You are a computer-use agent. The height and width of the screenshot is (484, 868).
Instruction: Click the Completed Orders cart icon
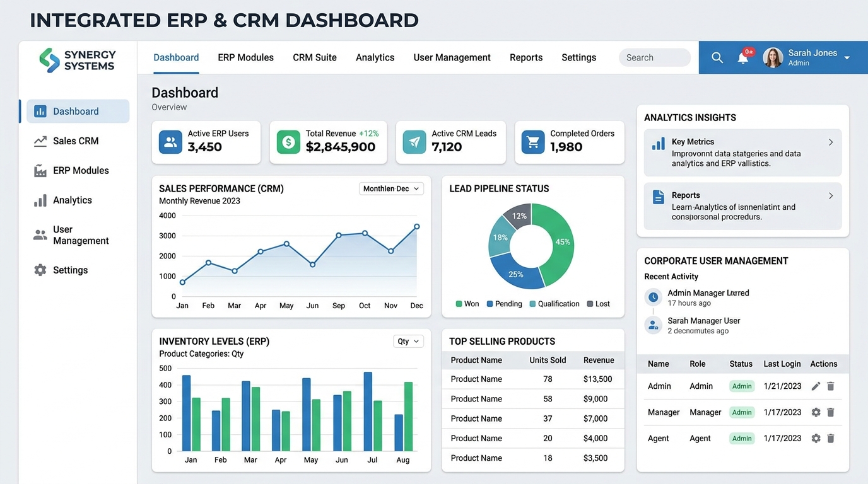(533, 142)
